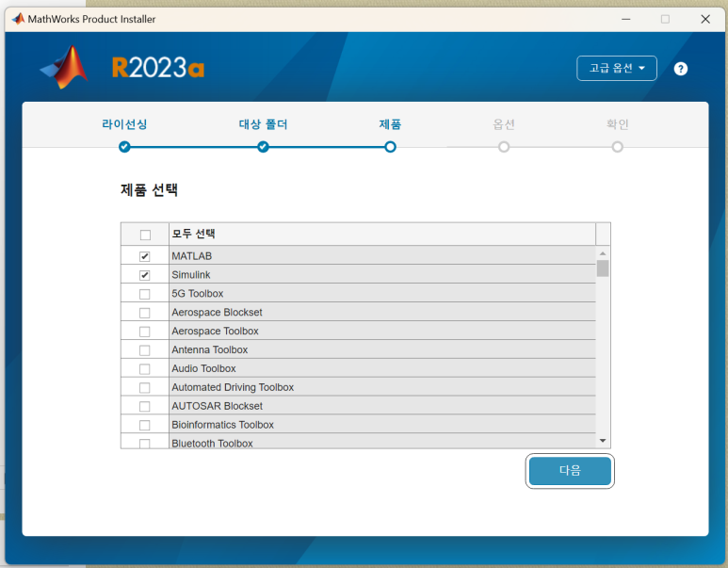Screen dimensions: 728x568
Task: Open the 고급 옵션 dropdown
Action: [617, 68]
